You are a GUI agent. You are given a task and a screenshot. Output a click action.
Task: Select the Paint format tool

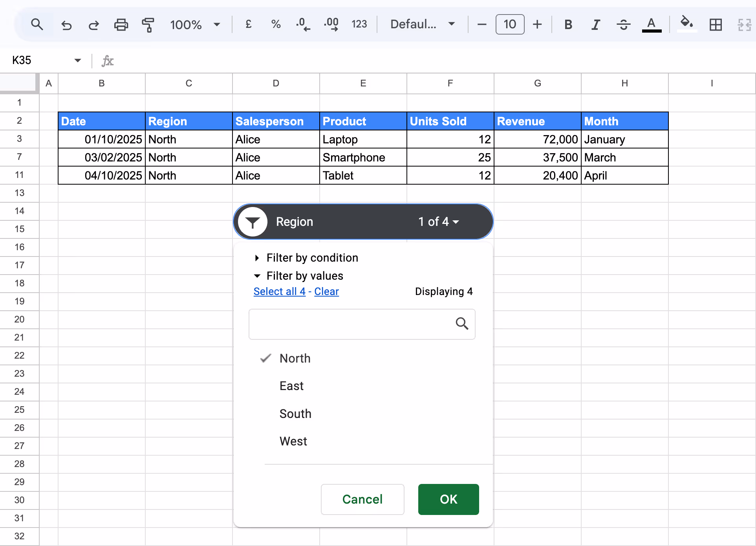pos(148,24)
